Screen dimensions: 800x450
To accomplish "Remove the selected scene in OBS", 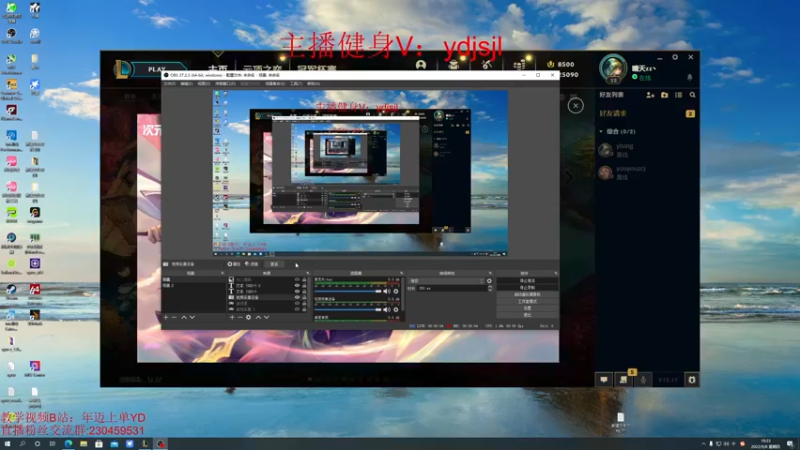I will click(174, 317).
